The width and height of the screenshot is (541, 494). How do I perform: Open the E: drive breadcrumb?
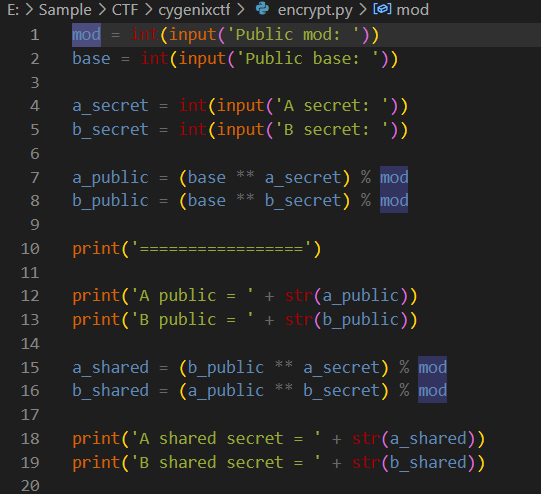tap(13, 10)
